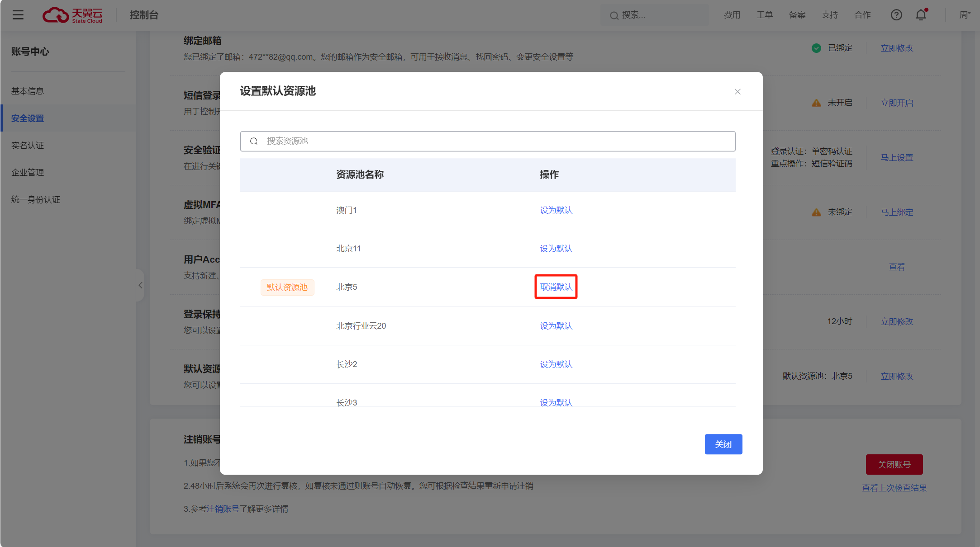This screenshot has width=980, height=547.
Task: Click the 默认资源池 tag
Action: (x=287, y=287)
